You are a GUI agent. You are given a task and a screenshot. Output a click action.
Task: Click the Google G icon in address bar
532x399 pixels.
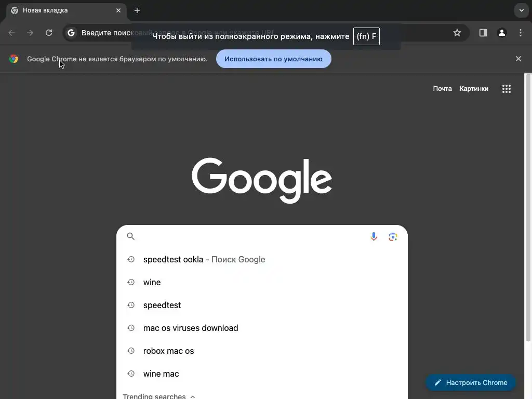coord(71,33)
